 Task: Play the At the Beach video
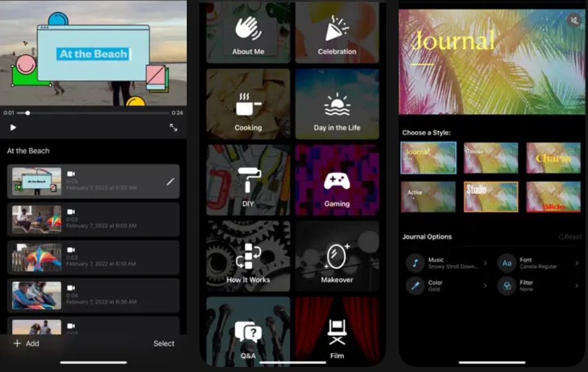(x=13, y=128)
